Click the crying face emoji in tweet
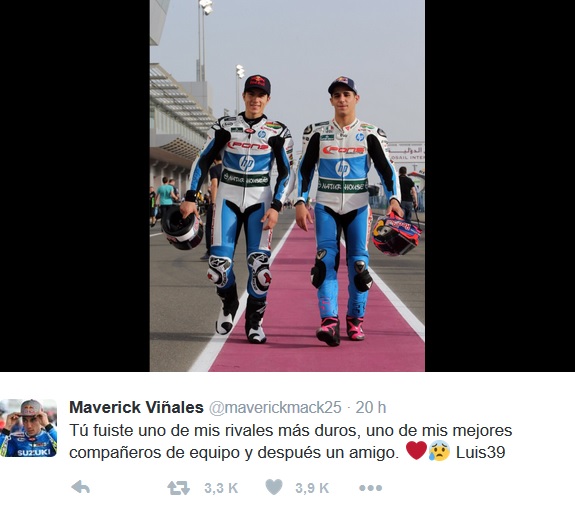 pos(439,451)
